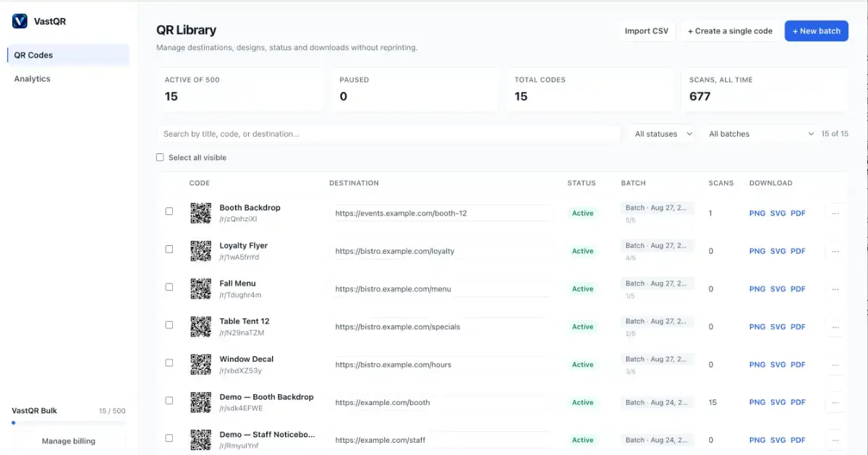Viewport: 868px width, 455px height.
Task: Open more options for Booth Backdrop row
Action: (x=835, y=213)
